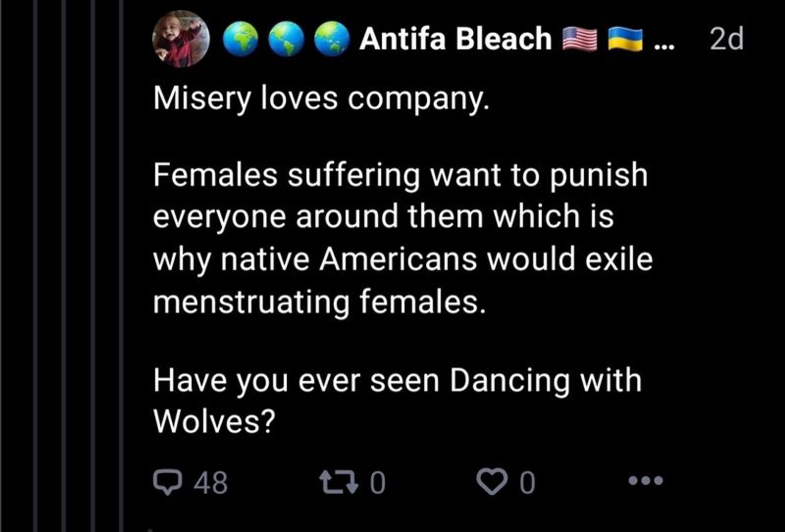Click the middle globe emoji in the name
The width and height of the screenshot is (785, 532).
286,39
